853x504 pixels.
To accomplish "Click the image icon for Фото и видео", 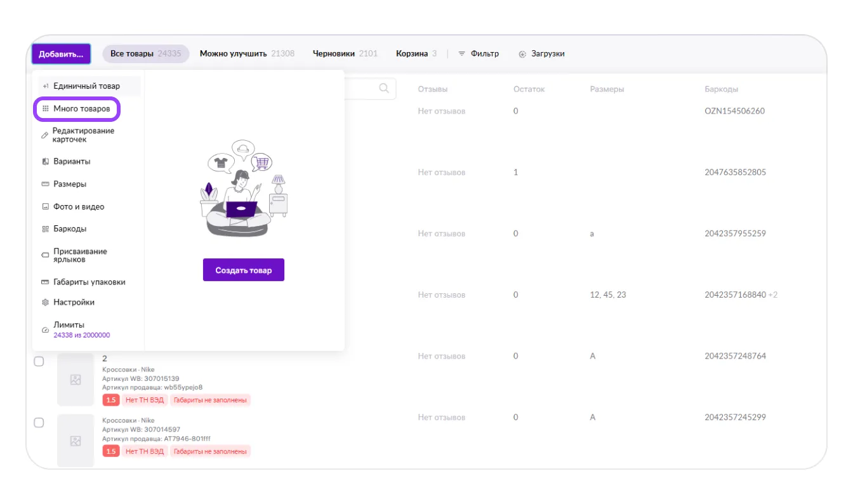I will coord(45,207).
